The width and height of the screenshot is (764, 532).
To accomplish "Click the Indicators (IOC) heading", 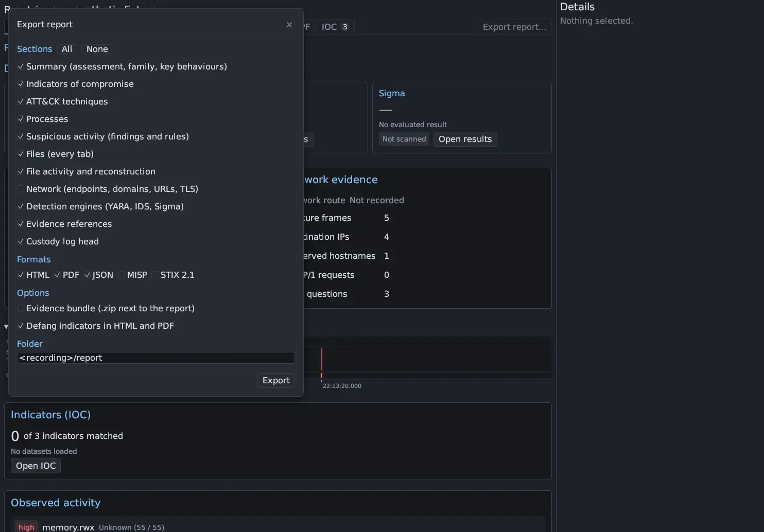I will coord(50,415).
